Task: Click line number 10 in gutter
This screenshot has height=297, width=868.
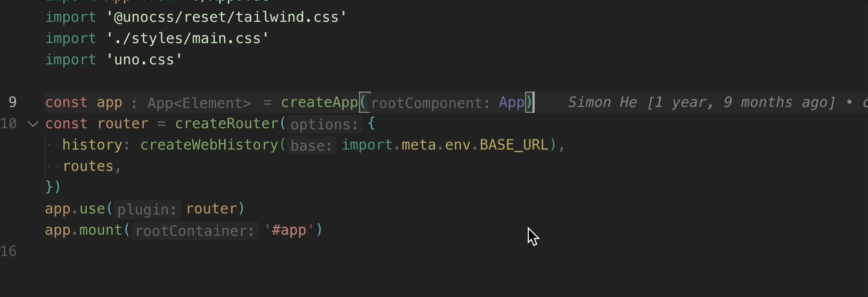Action: (x=9, y=123)
